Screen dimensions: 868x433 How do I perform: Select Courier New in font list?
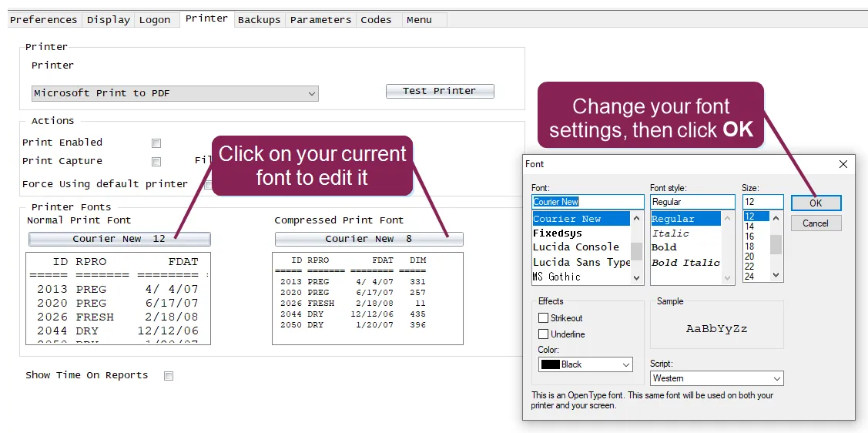click(x=581, y=219)
